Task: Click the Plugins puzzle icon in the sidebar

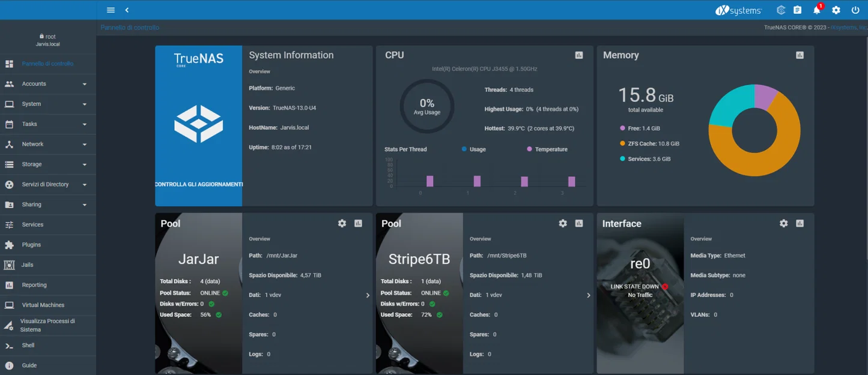Action: [9, 245]
